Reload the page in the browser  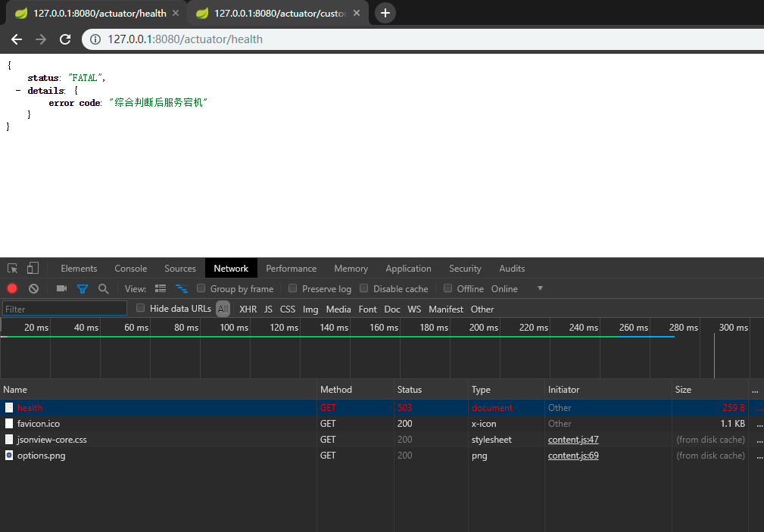click(65, 39)
